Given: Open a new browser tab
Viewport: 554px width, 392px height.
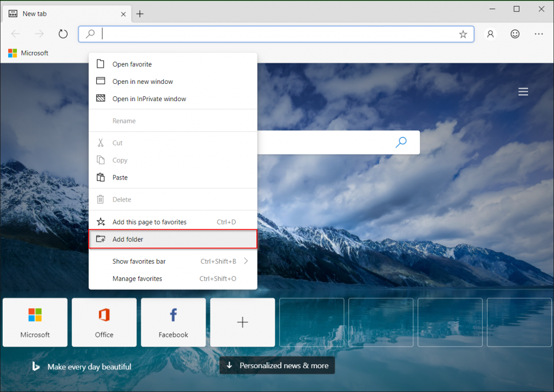Looking at the screenshot, I should pos(140,14).
